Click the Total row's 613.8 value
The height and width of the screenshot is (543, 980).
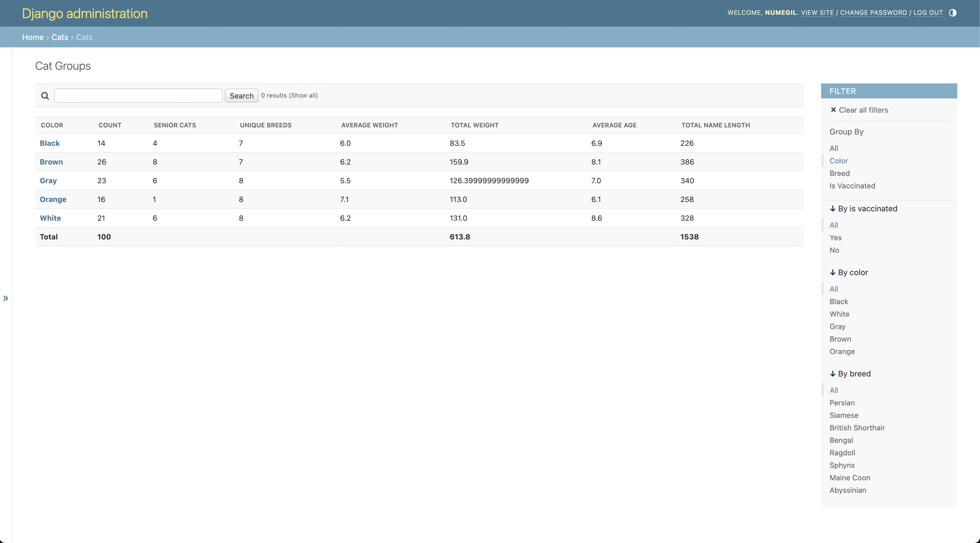(460, 237)
